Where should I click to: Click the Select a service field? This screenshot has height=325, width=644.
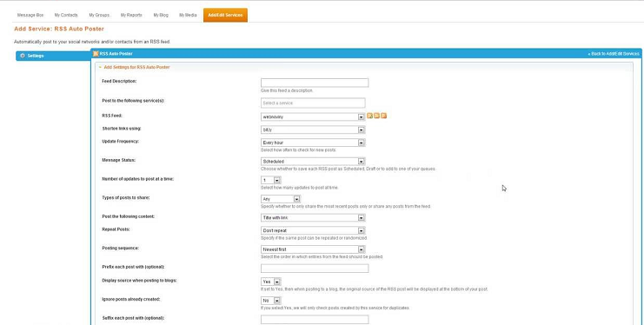(x=313, y=103)
